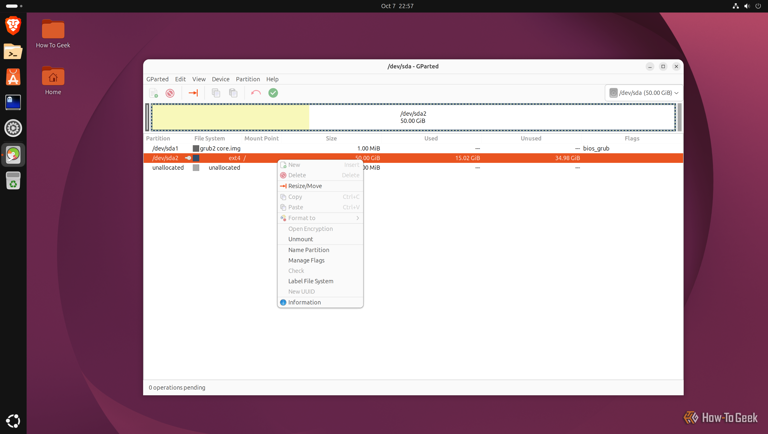Open the GParted menu
Image resolution: width=768 pixels, height=434 pixels.
pos(157,79)
